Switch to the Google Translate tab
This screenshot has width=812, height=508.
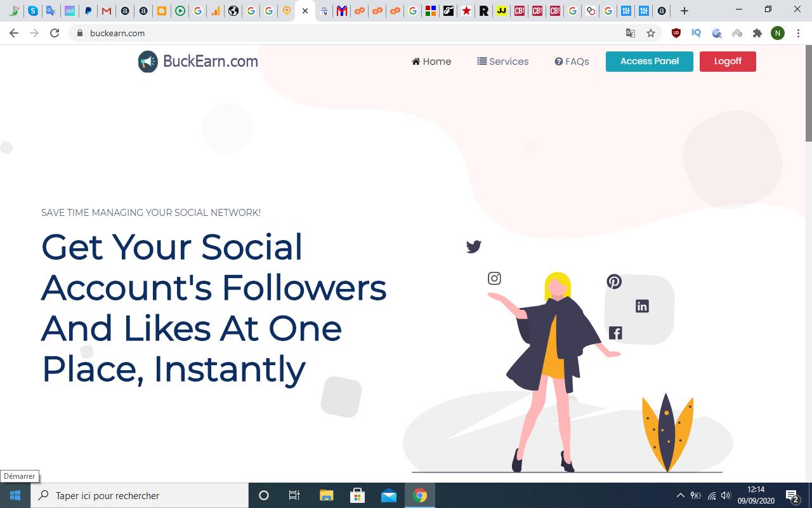click(51, 11)
